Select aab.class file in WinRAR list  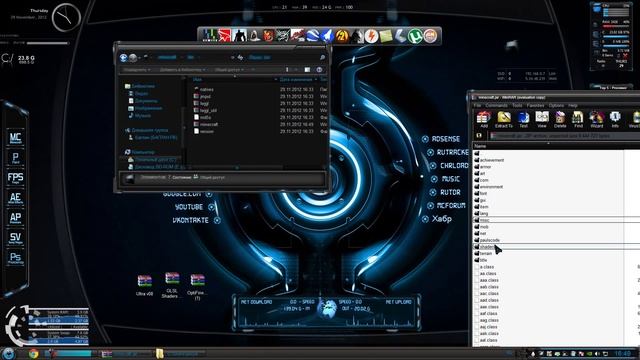click(486, 287)
